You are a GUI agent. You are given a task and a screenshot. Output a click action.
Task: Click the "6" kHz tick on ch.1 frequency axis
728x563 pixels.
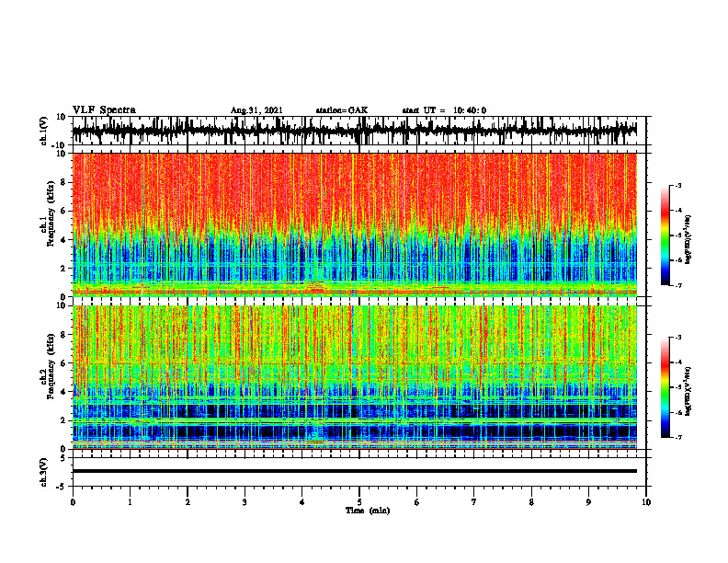coord(63,211)
